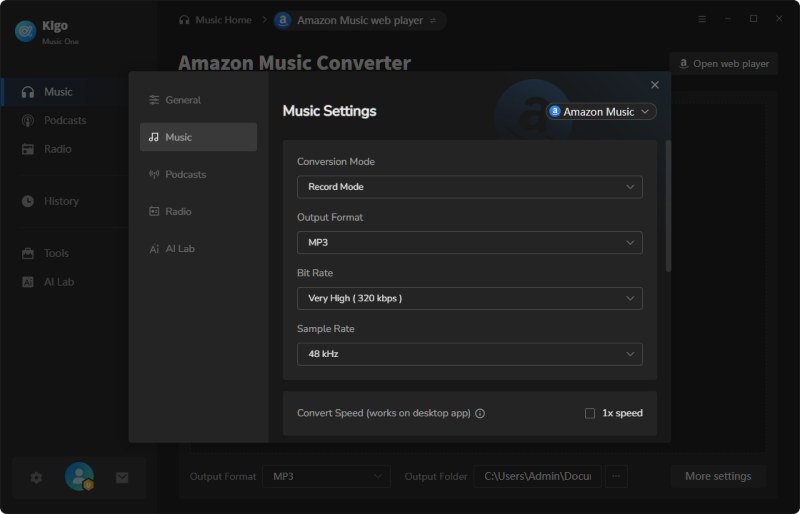Expand the Conversion Mode dropdown
The height and width of the screenshot is (514, 800).
point(469,187)
